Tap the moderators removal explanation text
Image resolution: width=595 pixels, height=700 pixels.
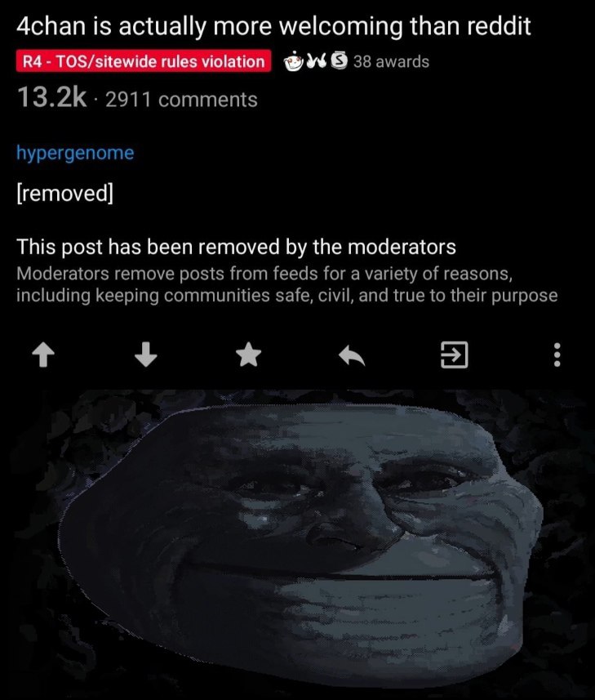click(286, 284)
